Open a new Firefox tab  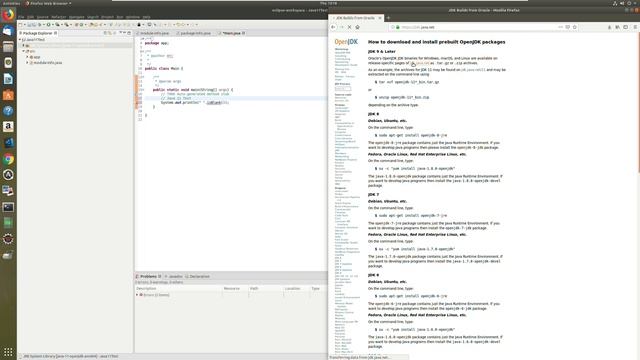pyautogui.click(x=388, y=18)
